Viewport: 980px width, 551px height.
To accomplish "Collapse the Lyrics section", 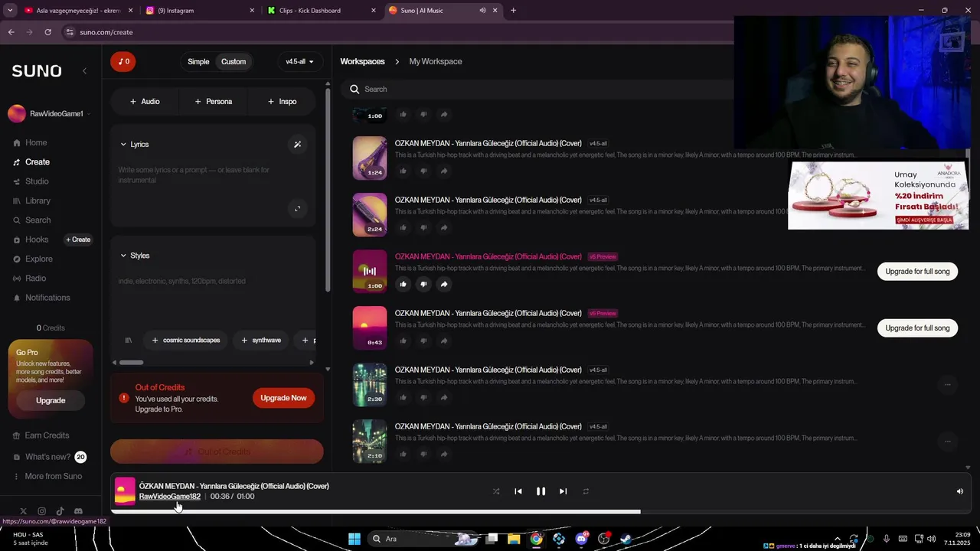I will point(134,144).
